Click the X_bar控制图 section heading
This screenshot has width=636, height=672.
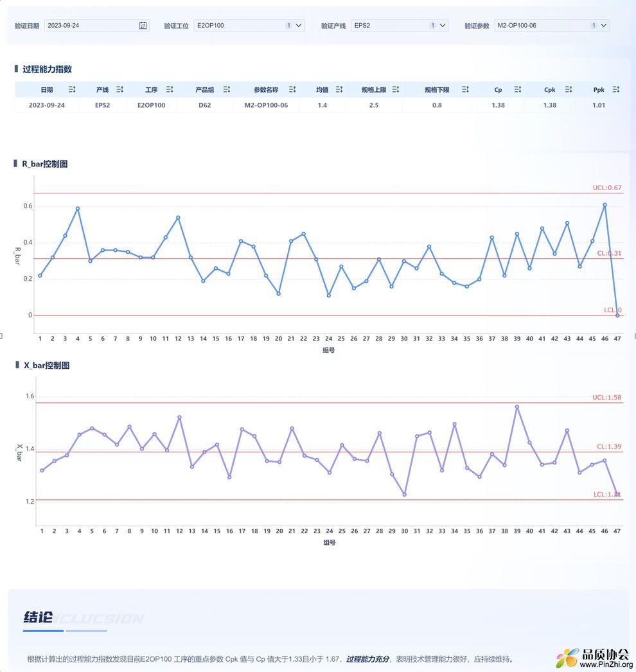tap(46, 366)
